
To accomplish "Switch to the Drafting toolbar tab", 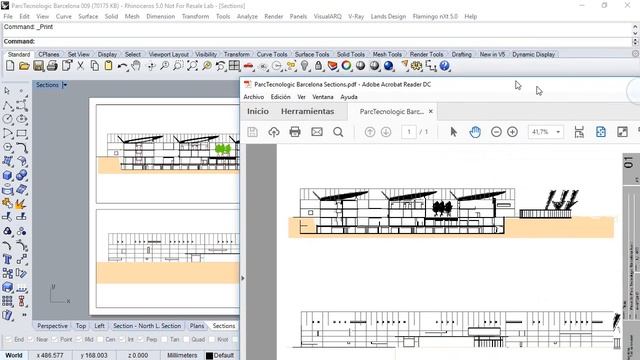I will click(x=461, y=54).
